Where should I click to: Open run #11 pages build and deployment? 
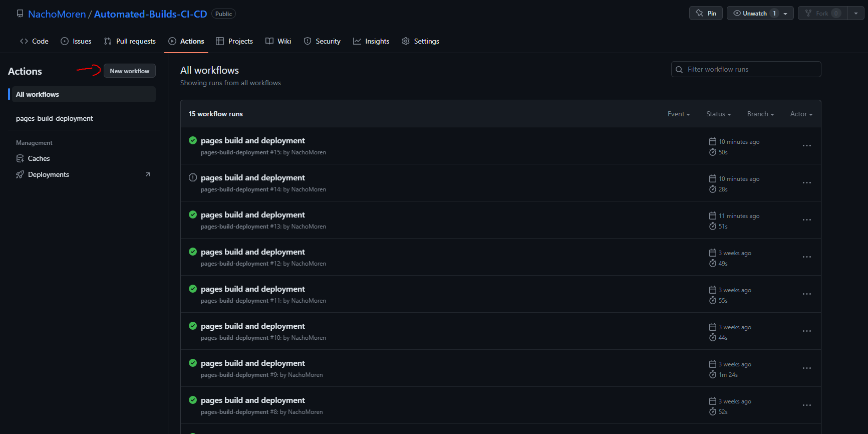[252, 289]
